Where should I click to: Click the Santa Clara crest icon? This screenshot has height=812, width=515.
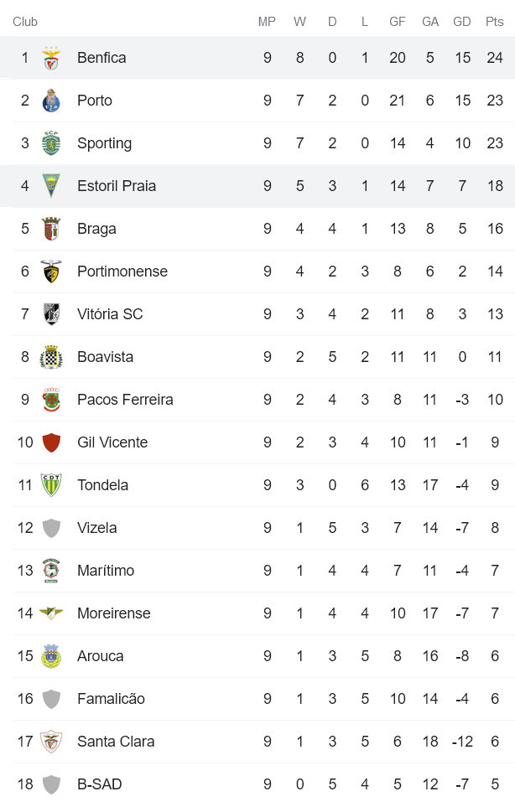[51, 742]
